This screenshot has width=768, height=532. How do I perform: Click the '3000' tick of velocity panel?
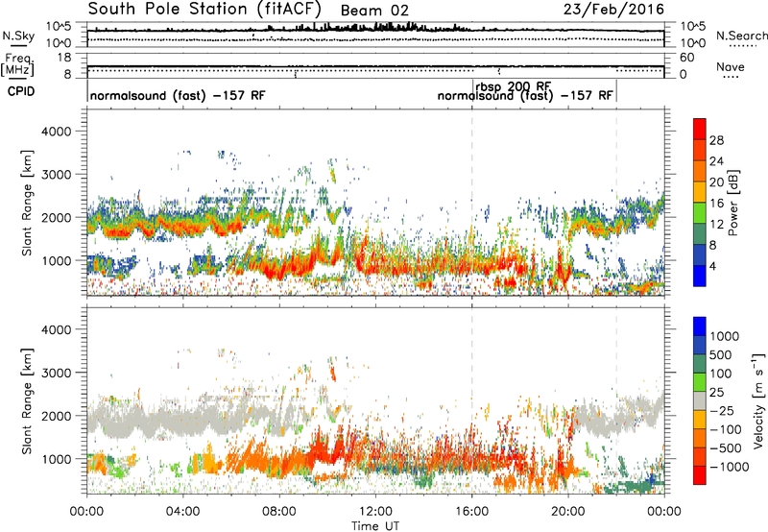pos(56,373)
